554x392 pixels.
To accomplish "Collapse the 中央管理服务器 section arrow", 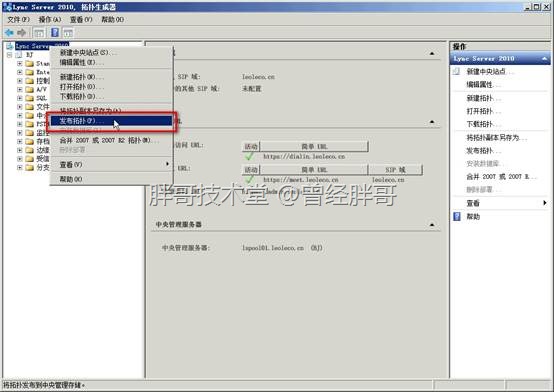I will 432,224.
